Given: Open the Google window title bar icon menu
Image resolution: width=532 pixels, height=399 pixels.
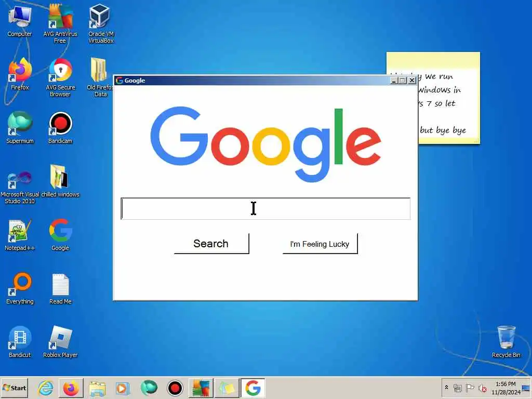Looking at the screenshot, I should tap(119, 81).
